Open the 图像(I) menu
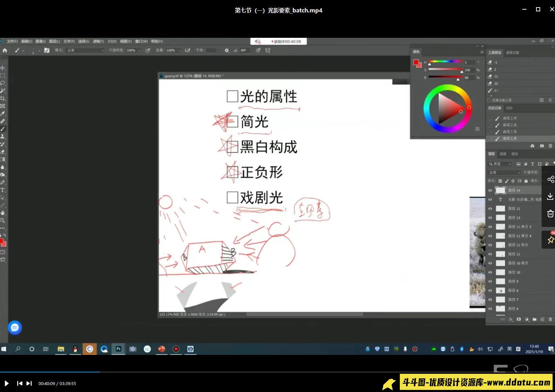555x392 pixels. [x=41, y=41]
